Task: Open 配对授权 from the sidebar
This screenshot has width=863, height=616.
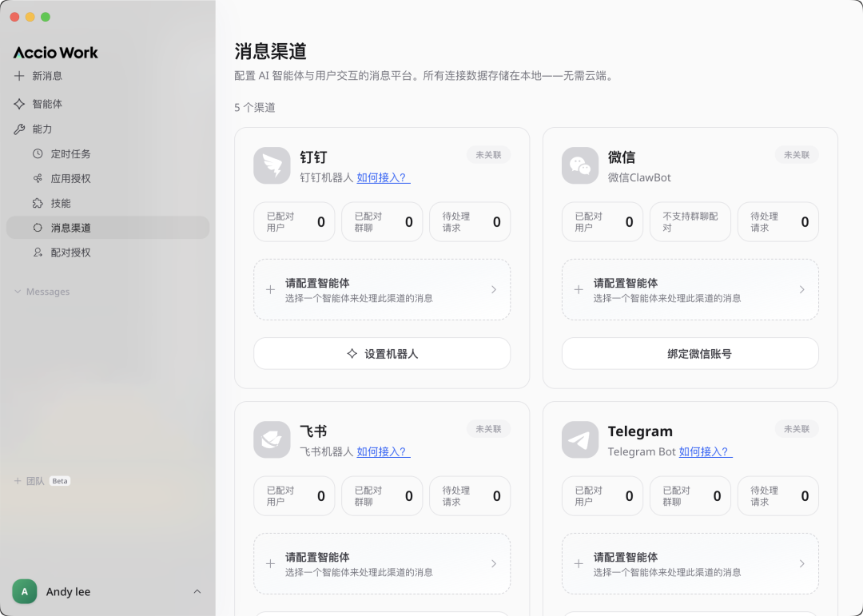Action: [51, 252]
